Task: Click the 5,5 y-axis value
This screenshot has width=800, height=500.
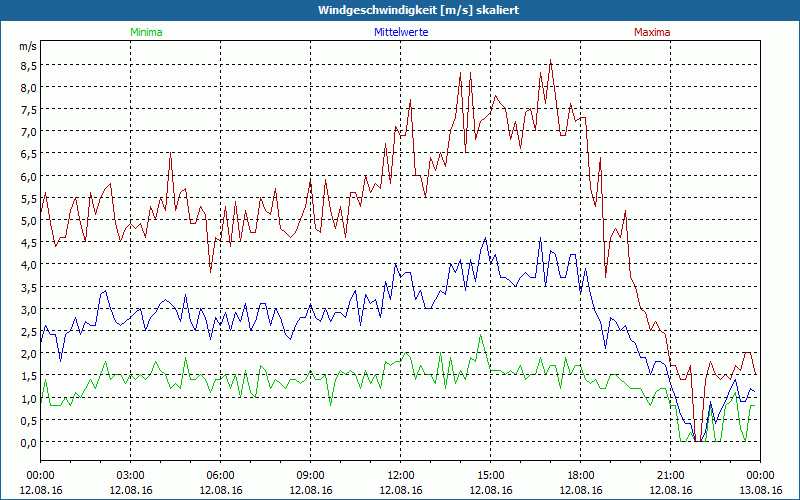Action: [29, 198]
